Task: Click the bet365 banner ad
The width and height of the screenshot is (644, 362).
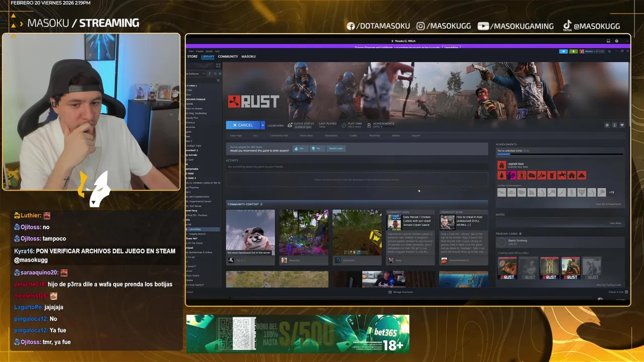Action: [298, 334]
